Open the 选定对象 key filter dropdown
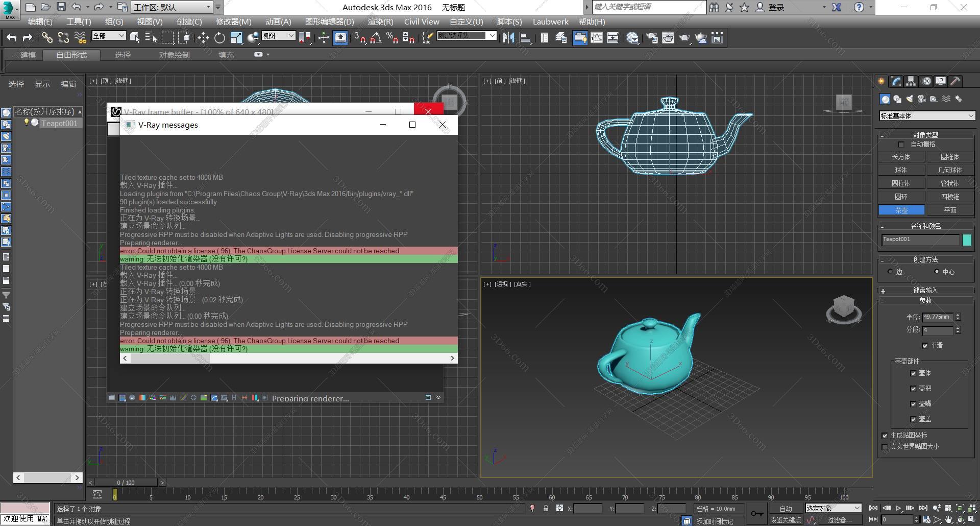The width and height of the screenshot is (980, 526). [x=834, y=508]
